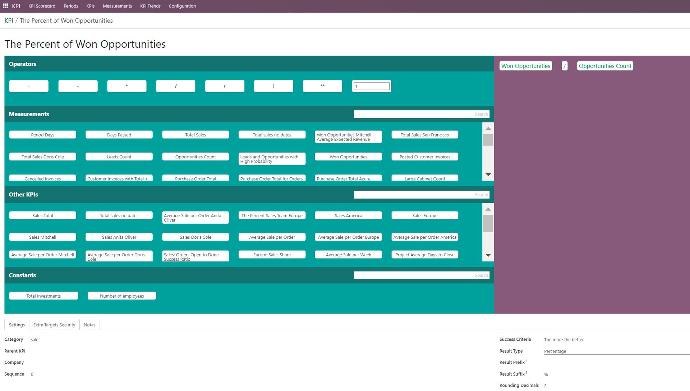
Task: Open the Configuration menu
Action: pyautogui.click(x=182, y=6)
